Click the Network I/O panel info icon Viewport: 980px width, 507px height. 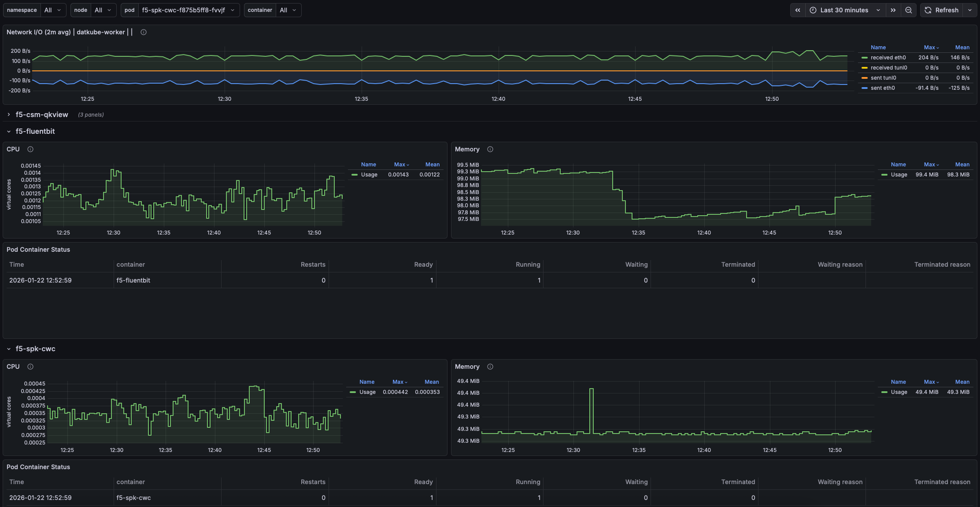(144, 32)
